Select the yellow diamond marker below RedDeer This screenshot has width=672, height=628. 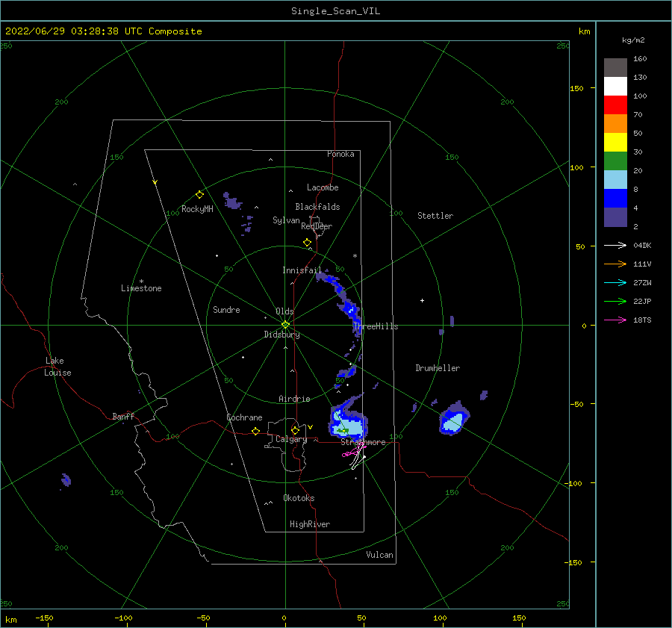click(307, 243)
